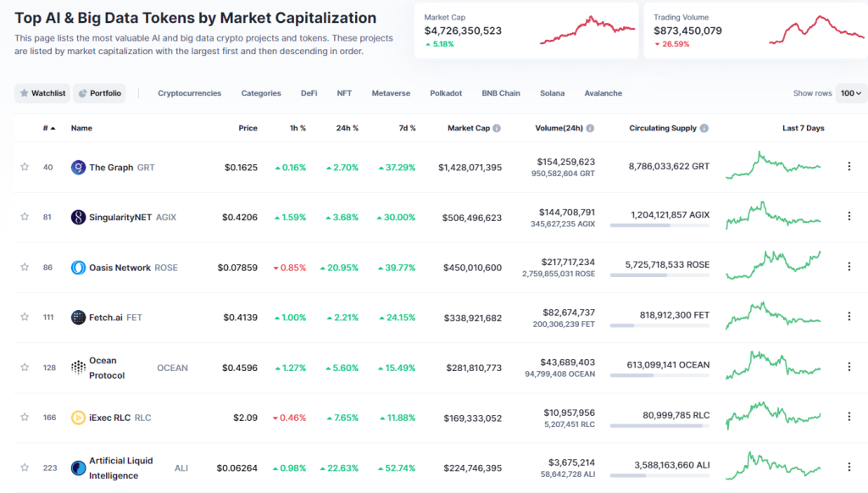Screen dimensions: 868x493
Task: Toggle the watchlist star for Fetch.ai
Action: pyautogui.click(x=24, y=317)
